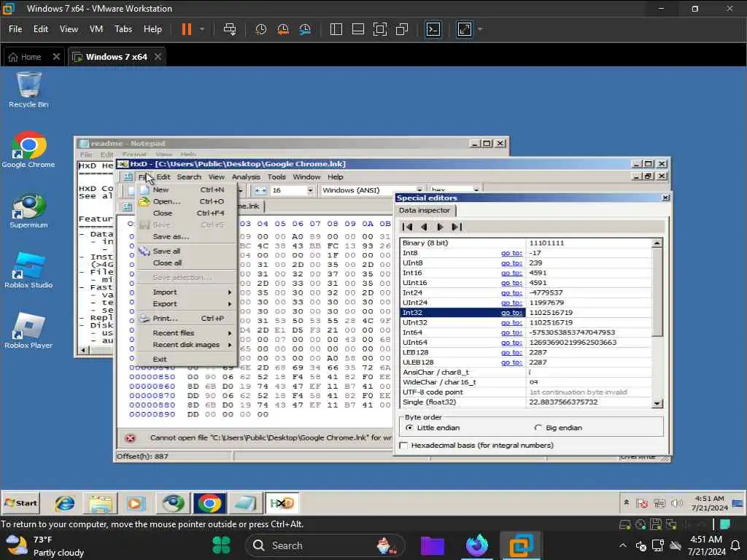Click go to link for Int64
747x560 pixels.
tap(511, 332)
